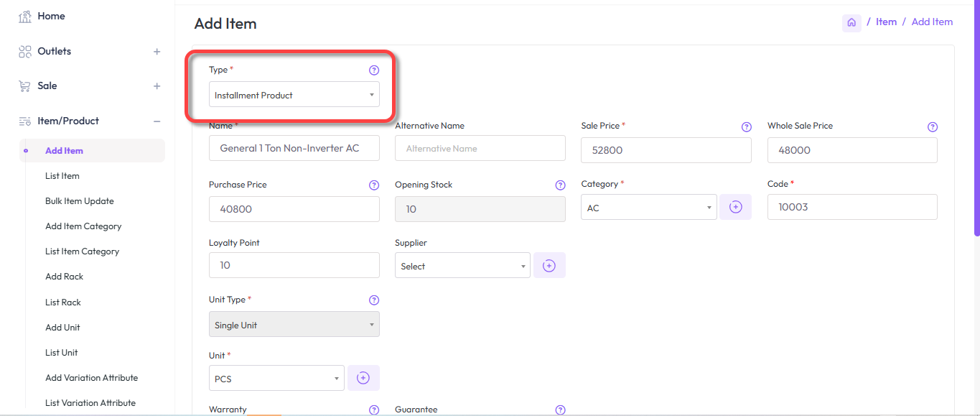Click help icon next to Type label
980x416 pixels.
click(373, 70)
